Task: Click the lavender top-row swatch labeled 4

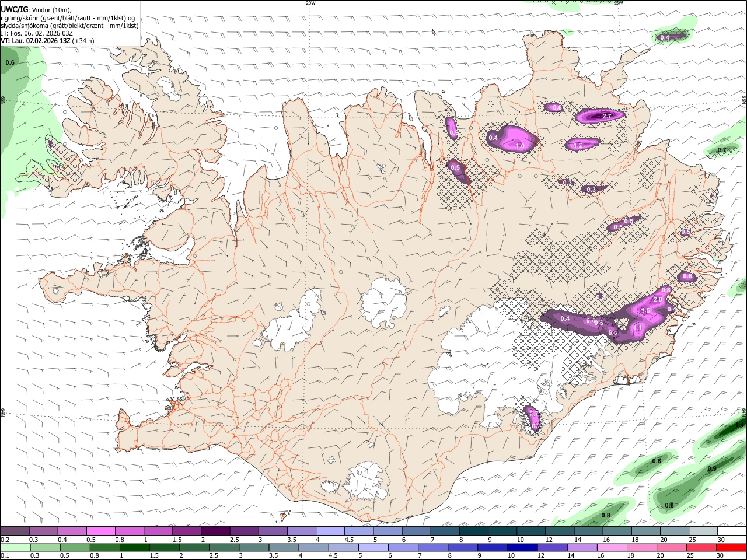Action: 330,531
